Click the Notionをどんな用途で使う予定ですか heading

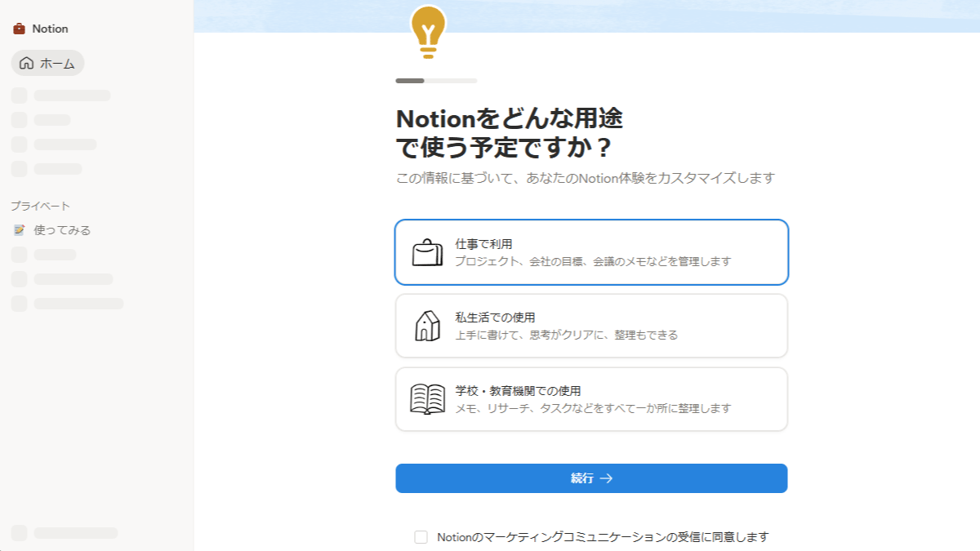[x=510, y=134]
